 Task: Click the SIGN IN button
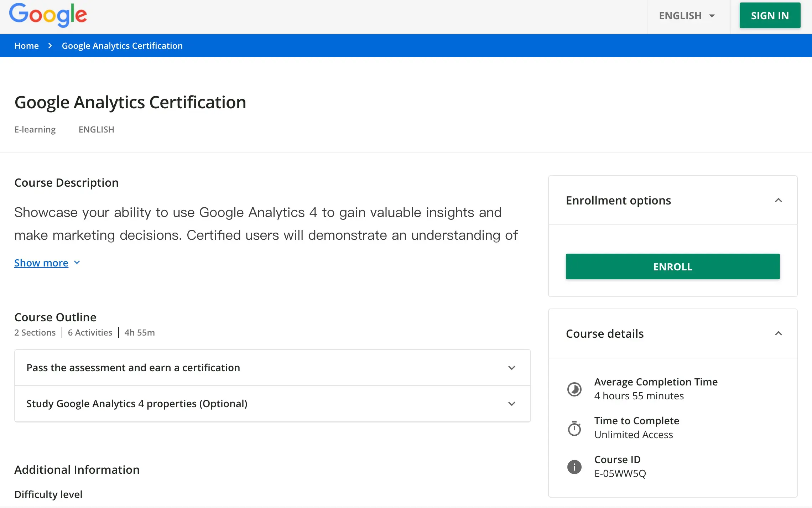tap(770, 16)
